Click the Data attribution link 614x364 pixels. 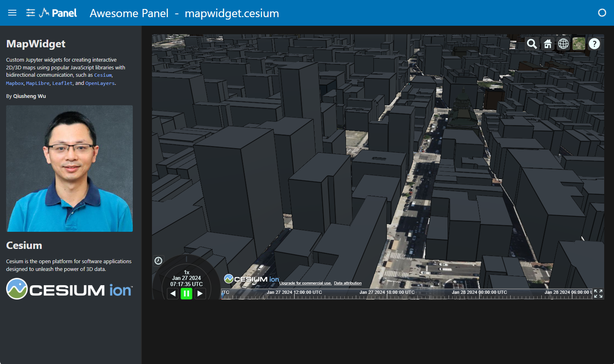tap(348, 283)
